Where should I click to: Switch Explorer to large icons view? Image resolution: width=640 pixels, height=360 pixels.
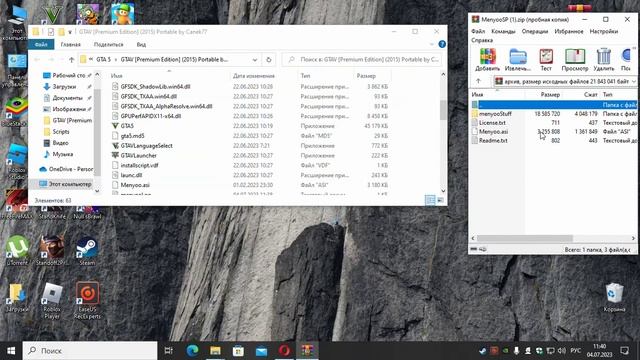point(440,200)
